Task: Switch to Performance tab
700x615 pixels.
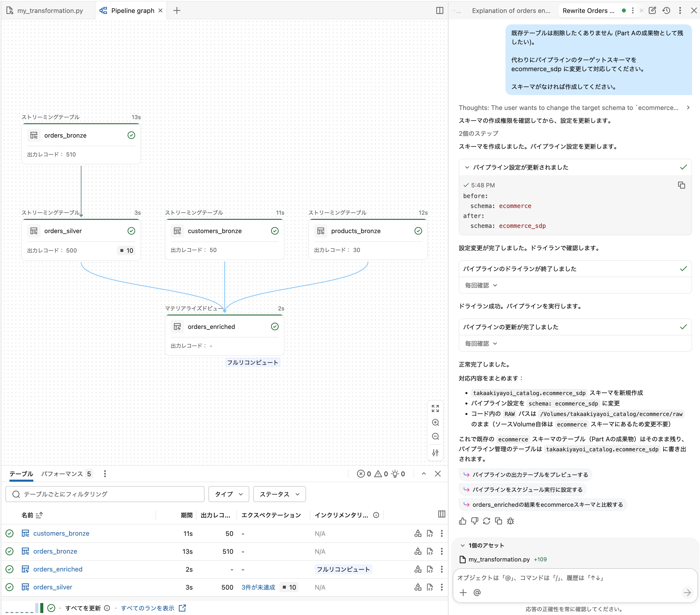Action: tap(67, 474)
